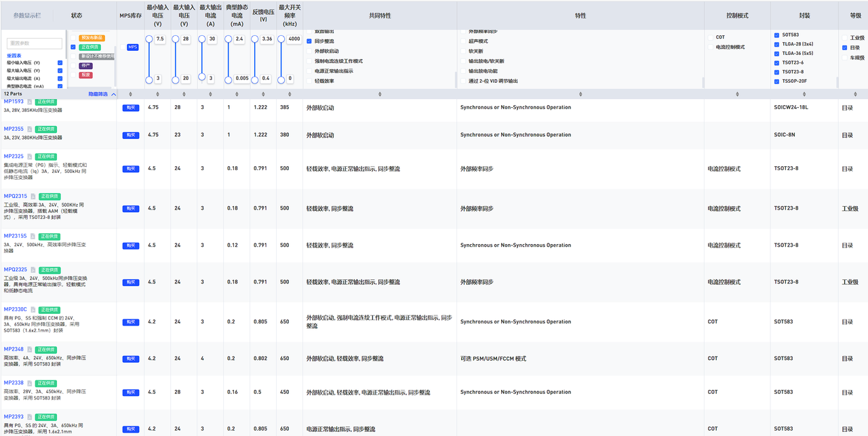Viewport: 868px width, 436px height.
Task: Open the datasheet icon beside MP2315S
Action: click(x=33, y=237)
